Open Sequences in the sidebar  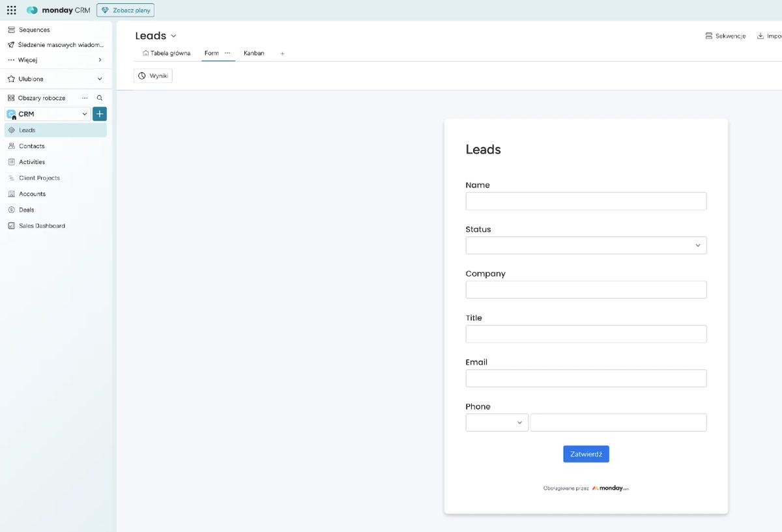(34, 30)
